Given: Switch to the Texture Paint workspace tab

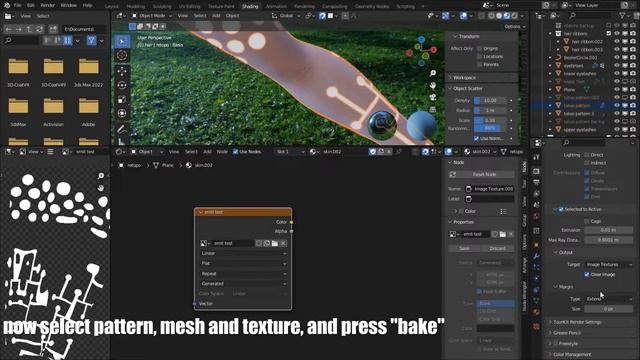Looking at the screenshot, I should (x=221, y=6).
